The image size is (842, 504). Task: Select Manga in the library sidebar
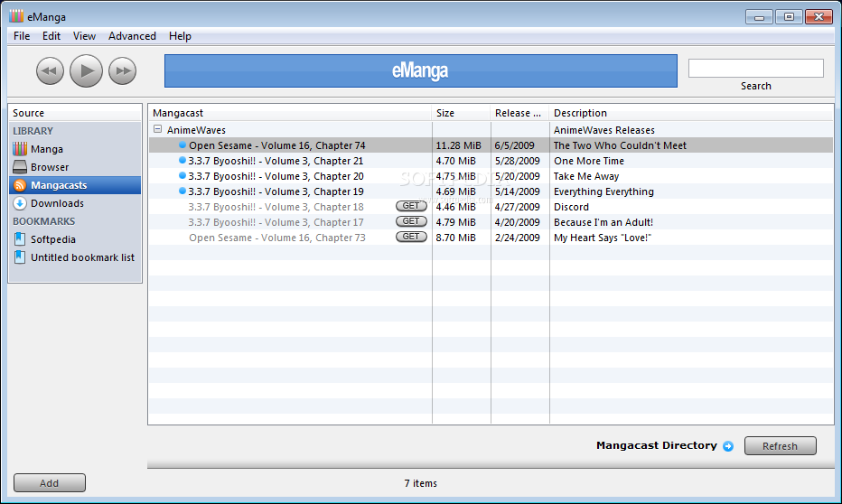47,149
